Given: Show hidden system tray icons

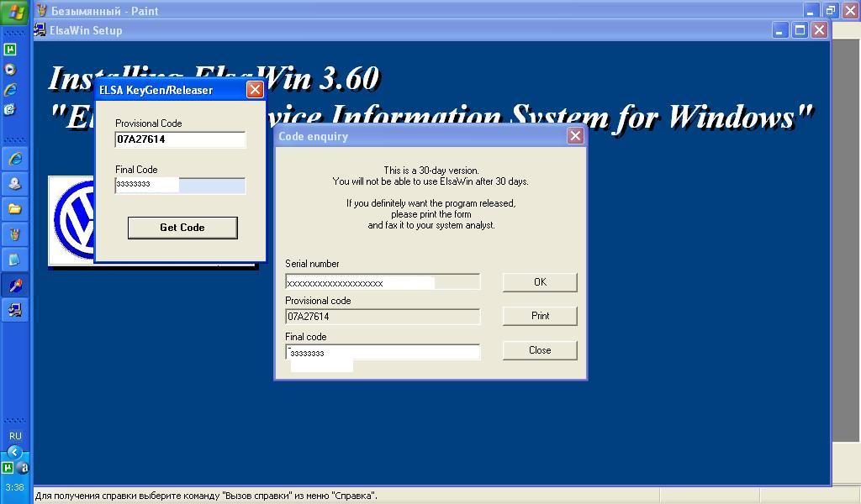Looking at the screenshot, I should point(14,452).
